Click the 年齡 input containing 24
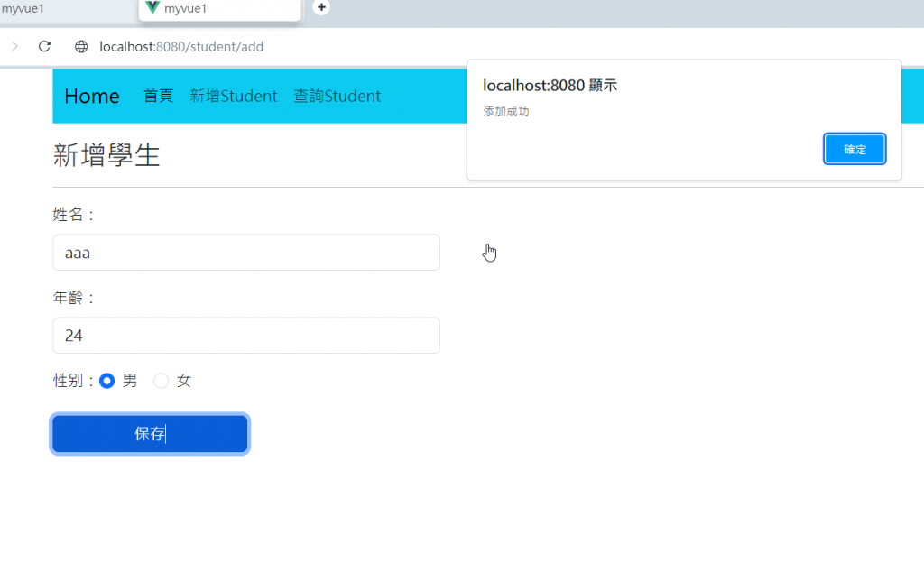This screenshot has height=563, width=924. 246,336
